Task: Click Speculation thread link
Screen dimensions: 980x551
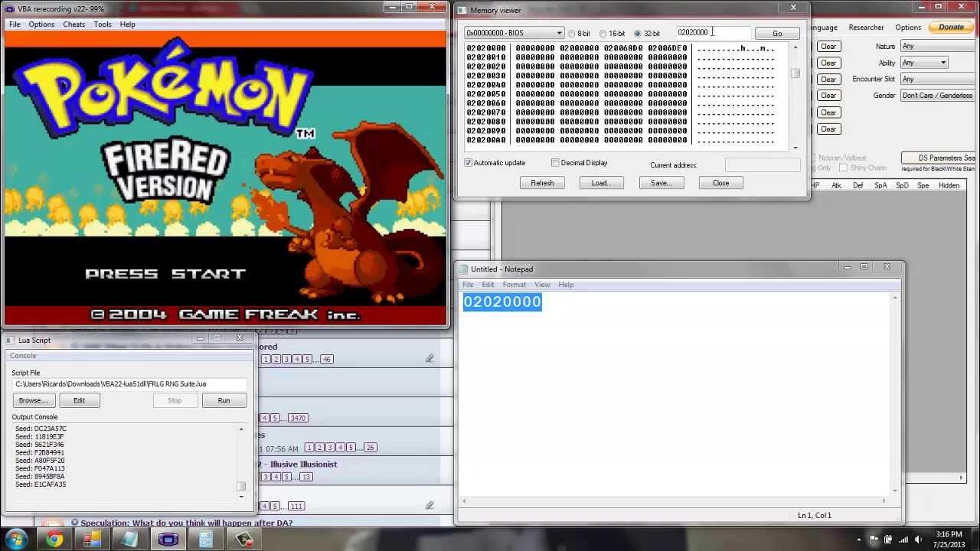Action: coord(186,523)
